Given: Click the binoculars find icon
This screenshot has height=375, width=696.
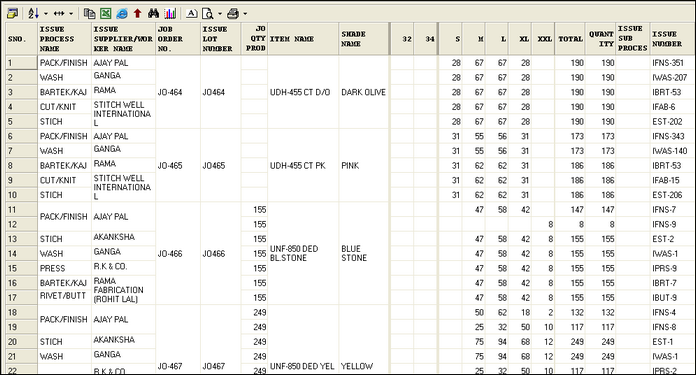Looking at the screenshot, I should point(154,14).
